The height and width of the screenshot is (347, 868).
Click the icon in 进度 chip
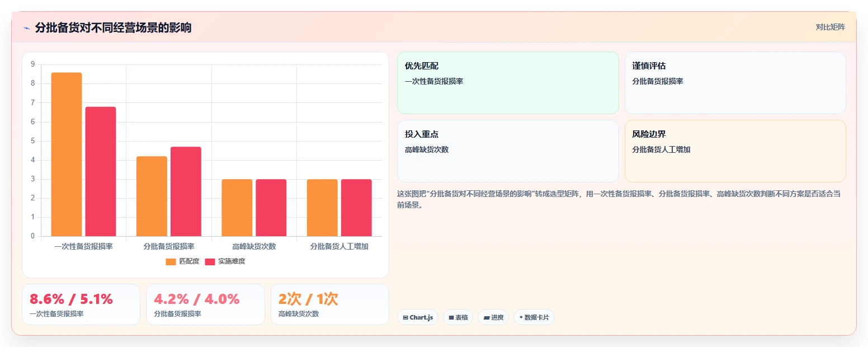[x=487, y=317]
